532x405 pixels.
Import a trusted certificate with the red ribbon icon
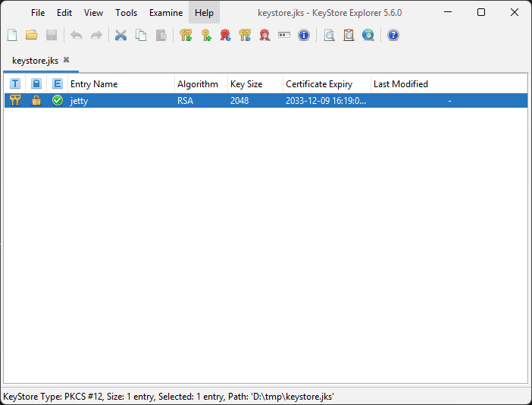tap(225, 35)
